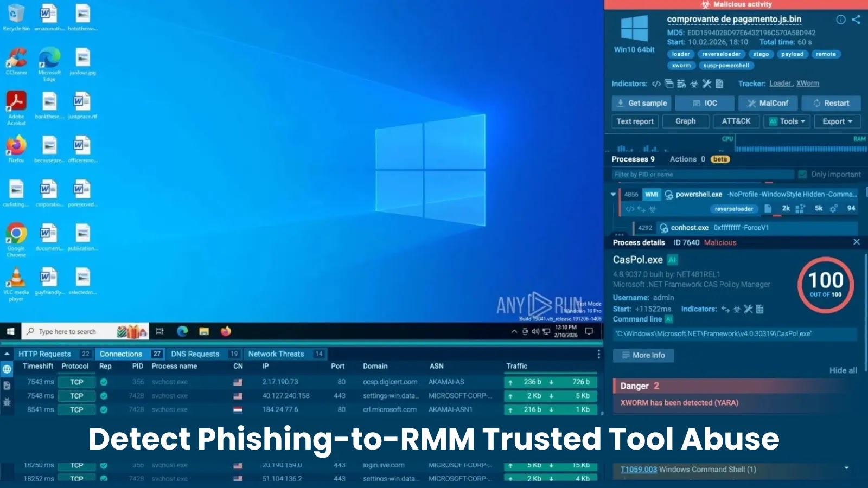The width and height of the screenshot is (868, 488).
Task: Click the AI icon beside Command line
Action: point(669,319)
